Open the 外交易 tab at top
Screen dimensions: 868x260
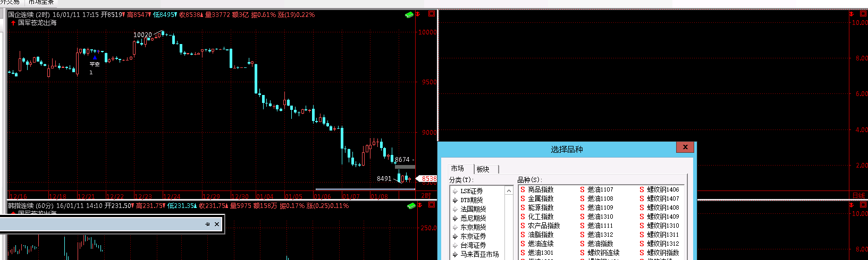click(10, 3)
